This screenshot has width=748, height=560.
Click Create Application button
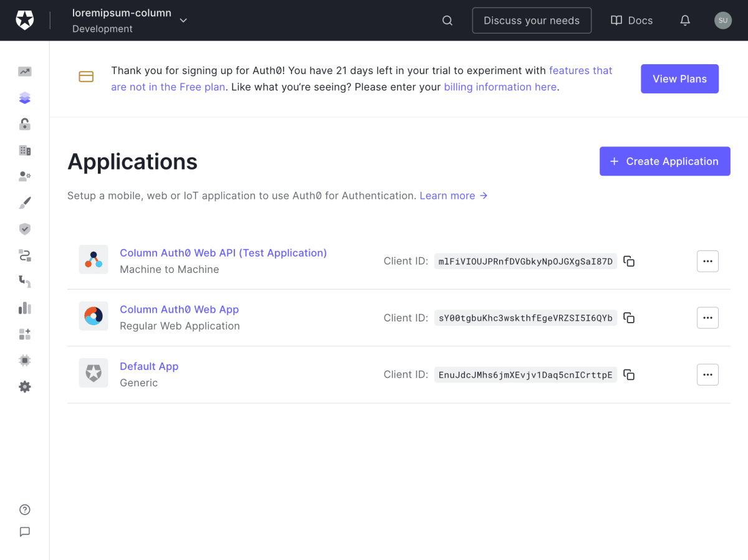coord(665,161)
